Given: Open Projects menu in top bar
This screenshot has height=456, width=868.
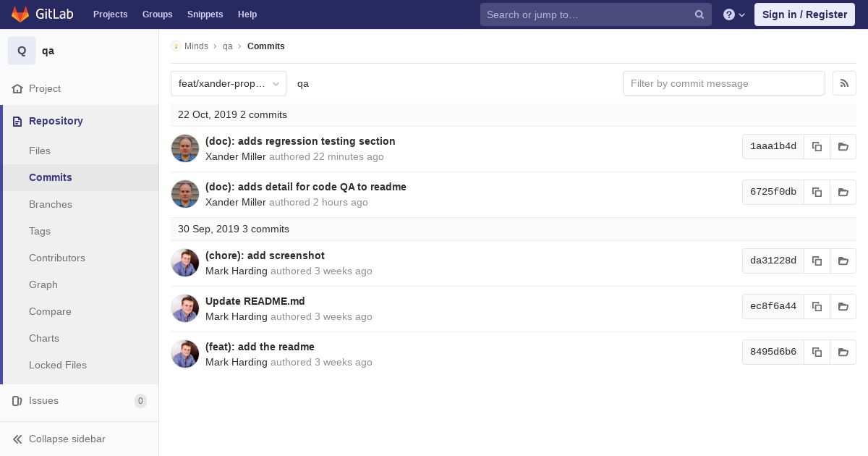Looking at the screenshot, I should point(110,14).
